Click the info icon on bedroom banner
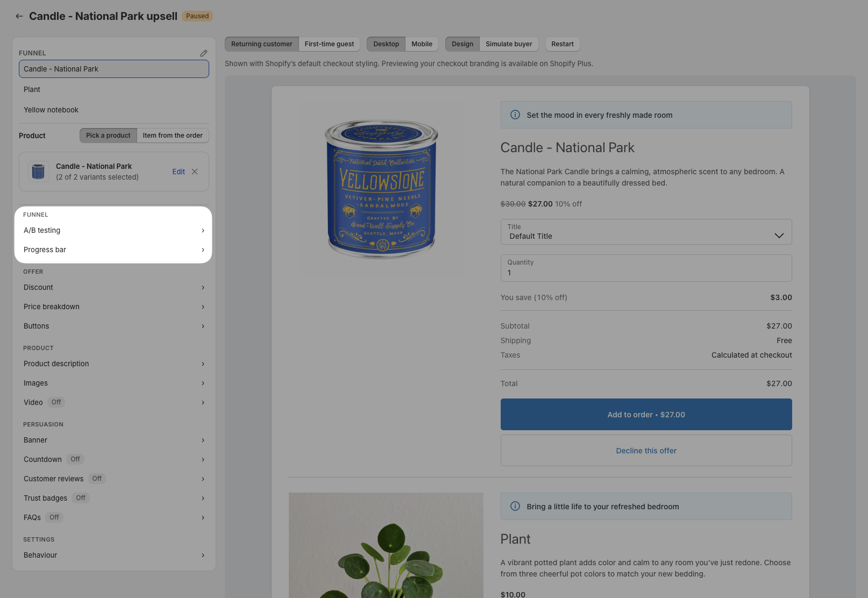Screen dimensions: 868x598 tap(515, 506)
